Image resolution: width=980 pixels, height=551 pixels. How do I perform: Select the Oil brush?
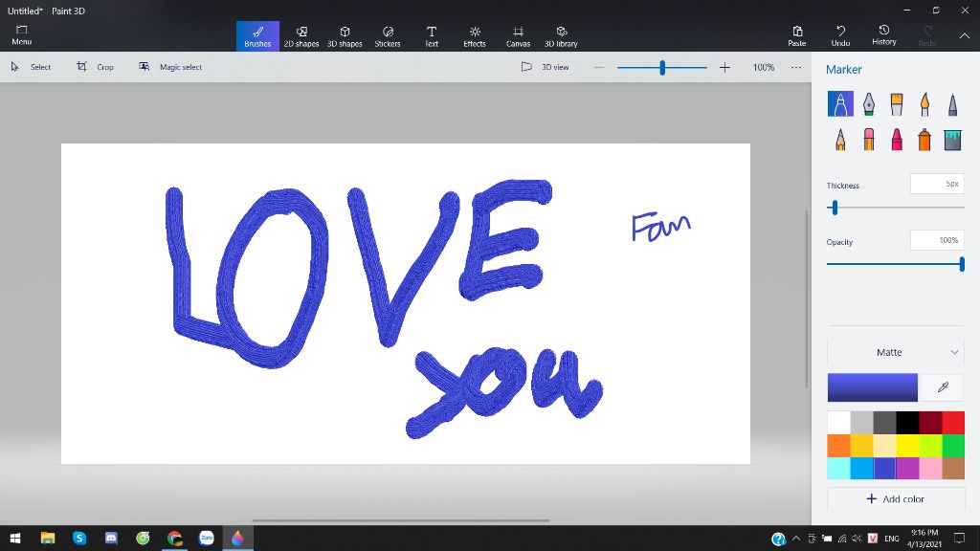click(x=896, y=103)
